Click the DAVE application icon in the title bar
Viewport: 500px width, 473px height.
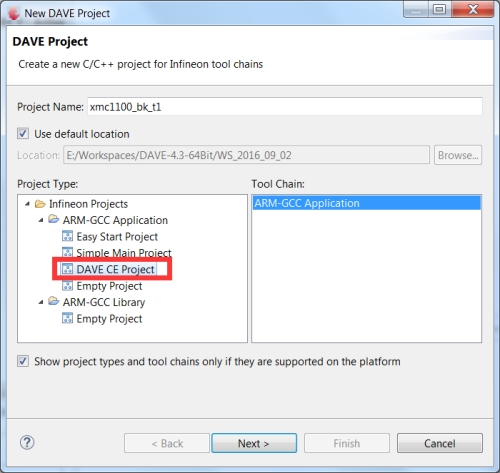point(13,13)
